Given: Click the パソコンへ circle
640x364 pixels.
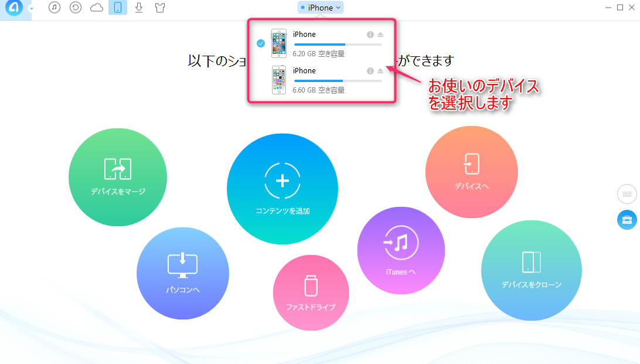Looking at the screenshot, I should [183, 273].
